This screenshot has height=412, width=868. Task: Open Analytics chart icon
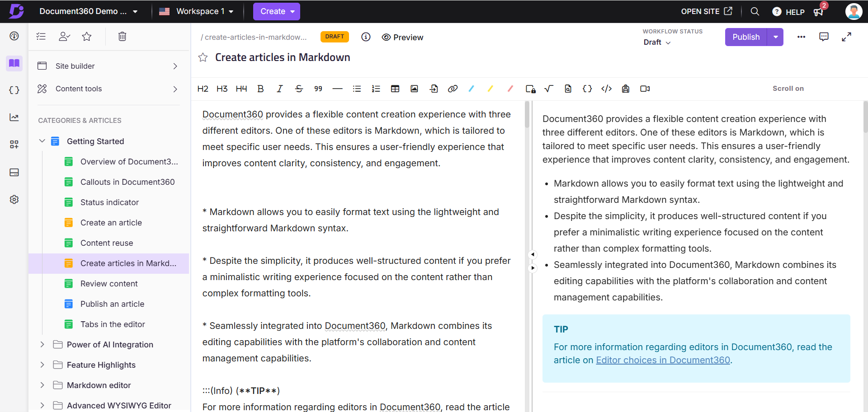click(x=14, y=117)
